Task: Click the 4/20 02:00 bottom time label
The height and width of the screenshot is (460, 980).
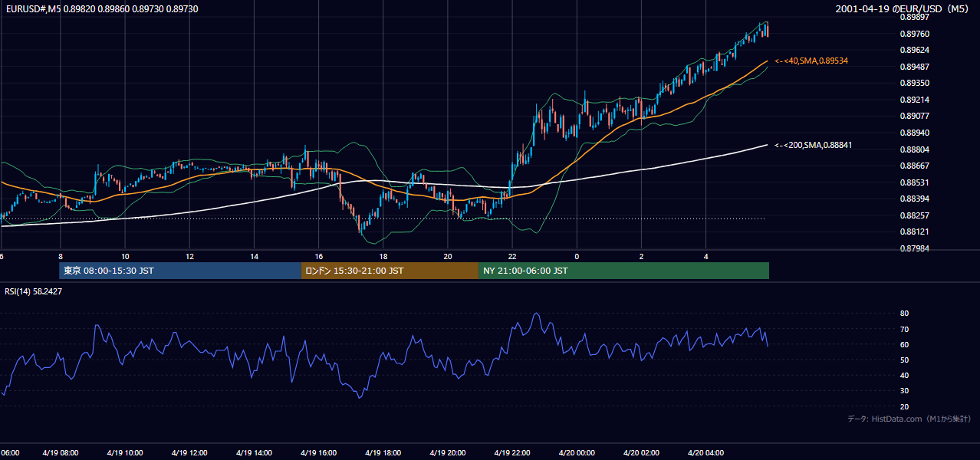Action: tap(641, 452)
